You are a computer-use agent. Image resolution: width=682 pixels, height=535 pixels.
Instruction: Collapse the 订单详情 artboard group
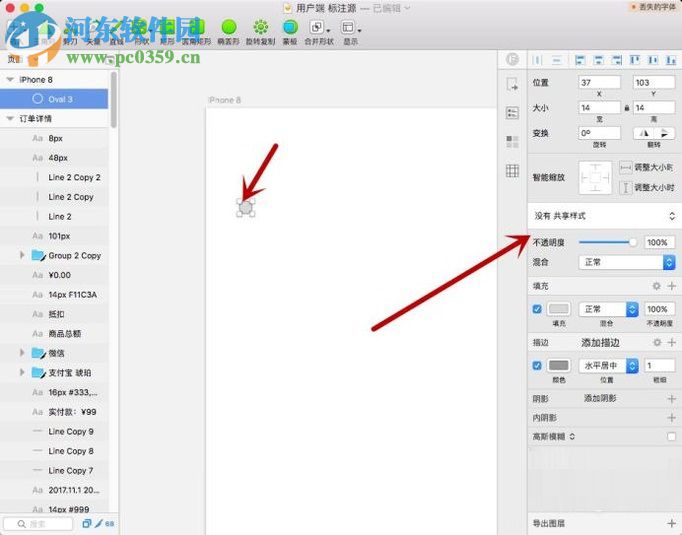[10, 118]
